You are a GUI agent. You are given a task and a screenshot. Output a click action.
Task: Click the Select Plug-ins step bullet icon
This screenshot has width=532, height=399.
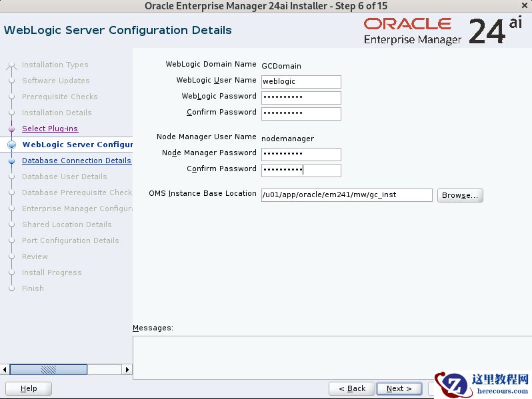(11, 129)
